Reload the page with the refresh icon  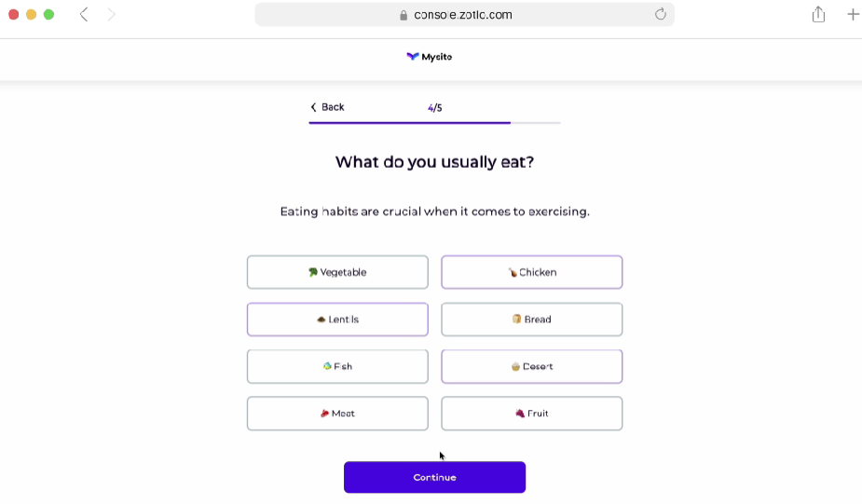coord(661,14)
